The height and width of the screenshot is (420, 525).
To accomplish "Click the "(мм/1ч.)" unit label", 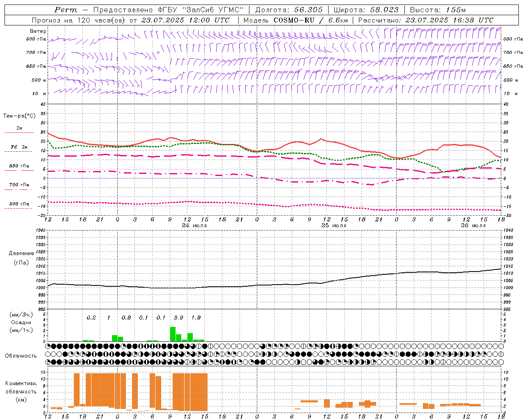I will pyautogui.click(x=21, y=330).
